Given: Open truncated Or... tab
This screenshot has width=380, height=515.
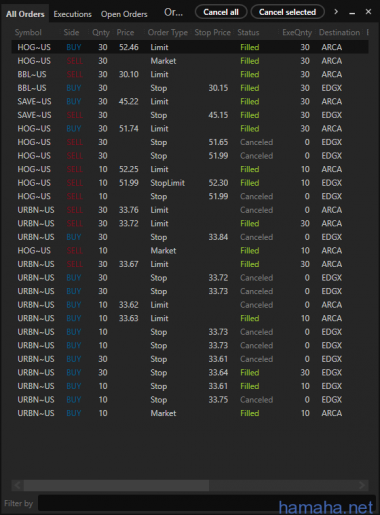Looking at the screenshot, I should coord(173,13).
